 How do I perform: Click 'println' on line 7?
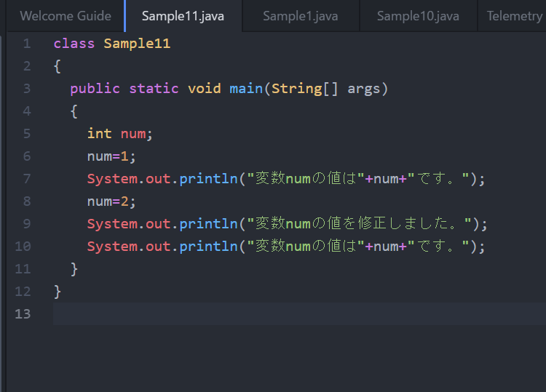click(x=208, y=179)
